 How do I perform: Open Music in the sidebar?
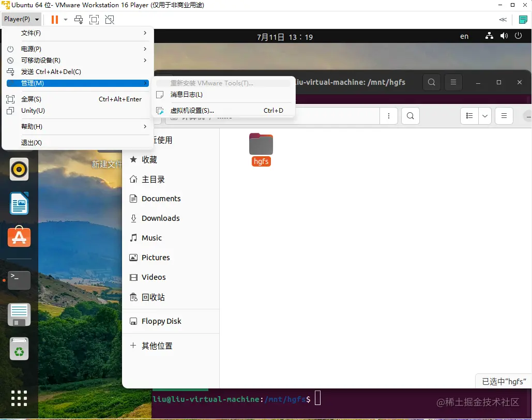[171, 238]
